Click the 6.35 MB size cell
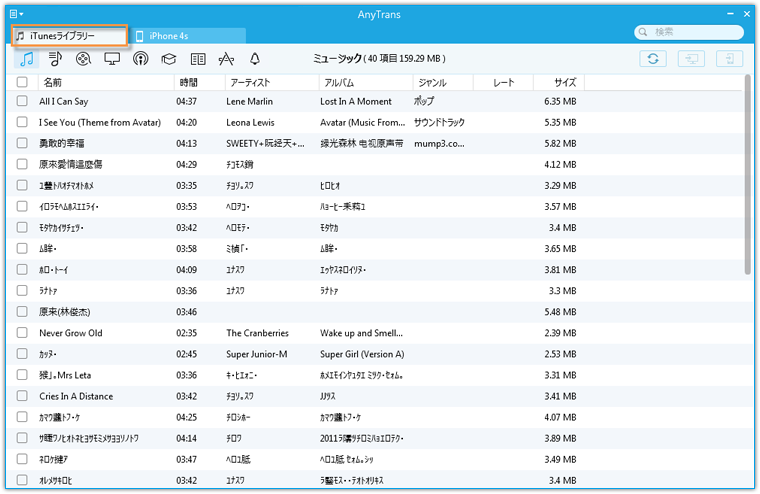Screen dimensions: 760x494 (560, 101)
